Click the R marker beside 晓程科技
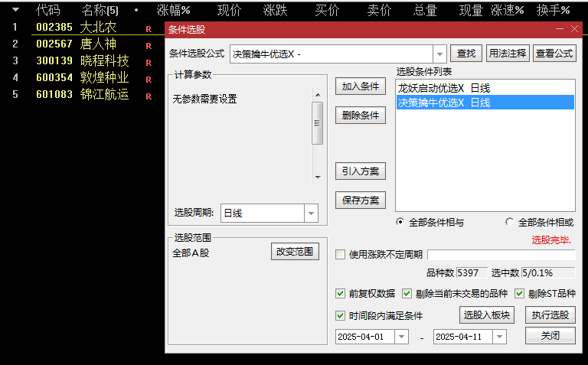The height and width of the screenshot is (365, 588). point(149,63)
